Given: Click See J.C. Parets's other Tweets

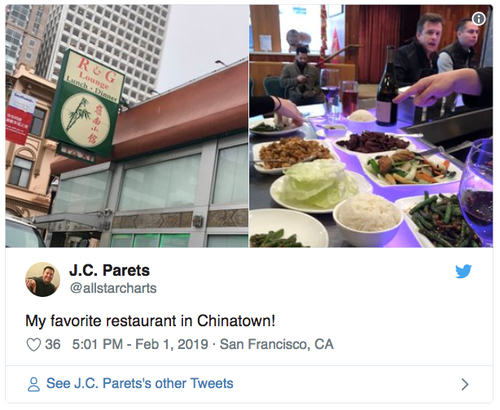Looking at the screenshot, I should (x=140, y=384).
